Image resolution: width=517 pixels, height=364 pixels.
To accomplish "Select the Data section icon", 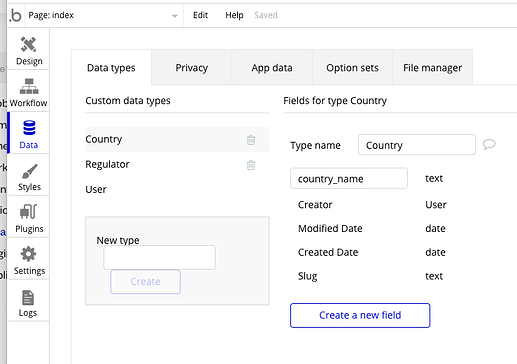I will point(29,128).
